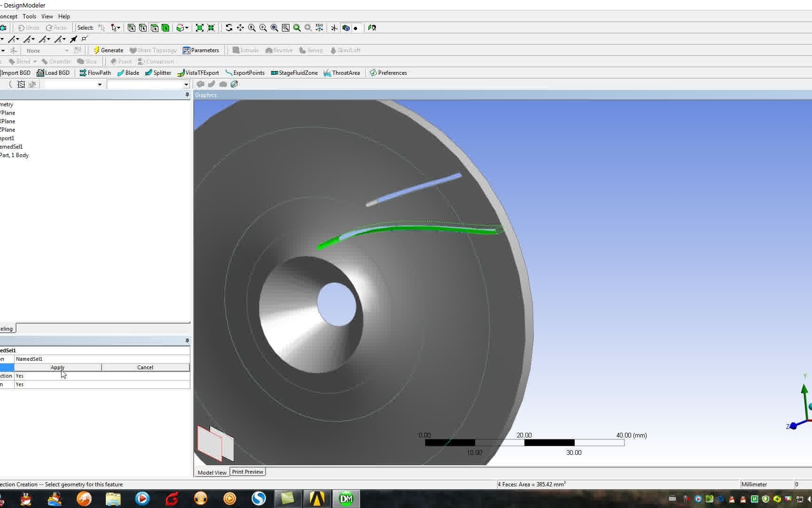Select the FlowPath tool

[x=95, y=72]
